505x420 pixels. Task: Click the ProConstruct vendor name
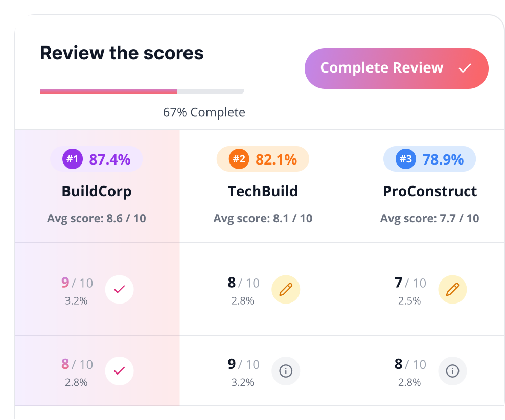point(430,191)
